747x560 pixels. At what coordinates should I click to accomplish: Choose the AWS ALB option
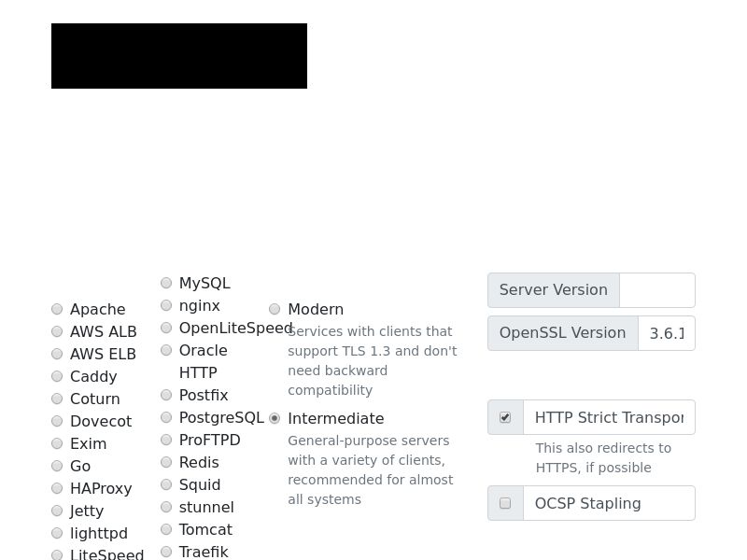(57, 331)
